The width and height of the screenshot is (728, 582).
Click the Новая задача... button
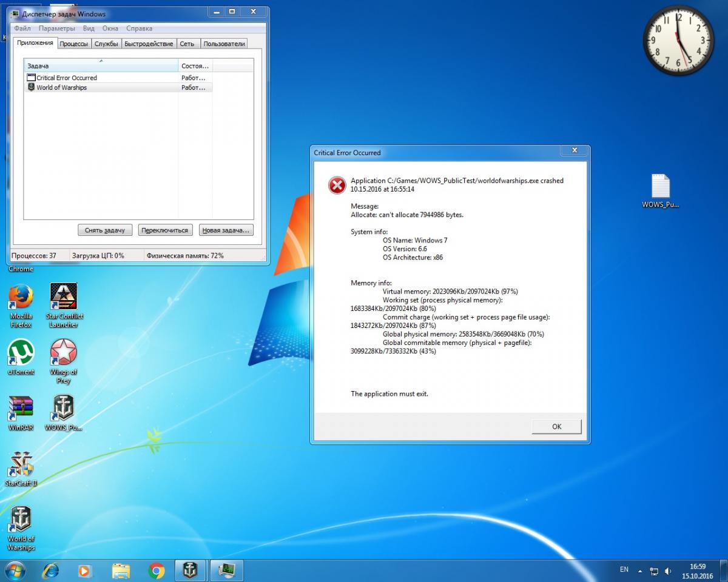[226, 230]
